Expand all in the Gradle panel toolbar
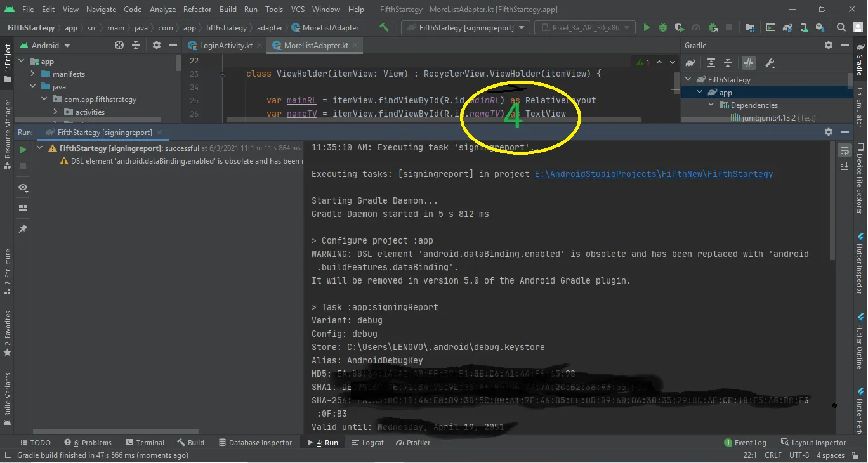Image resolution: width=868 pixels, height=463 pixels. [x=711, y=63]
